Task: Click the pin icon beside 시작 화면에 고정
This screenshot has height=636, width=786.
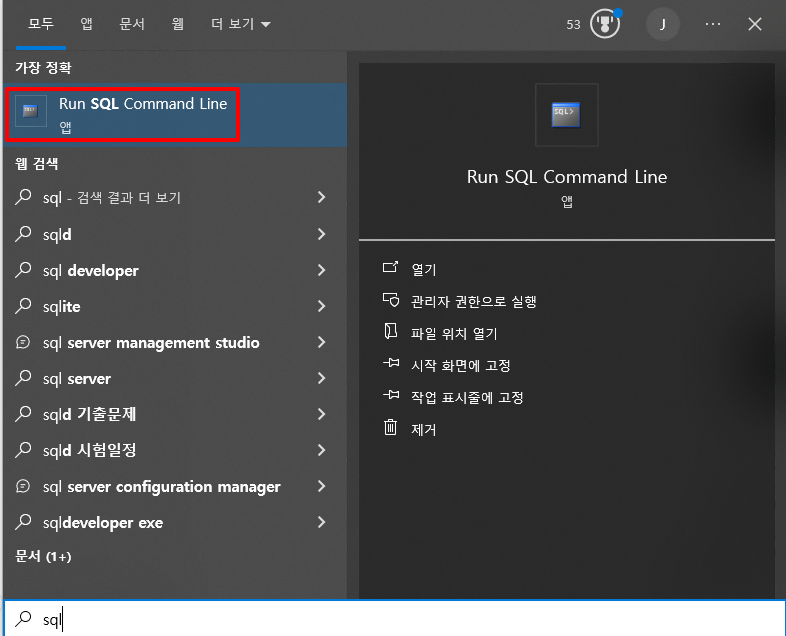Action: point(391,363)
